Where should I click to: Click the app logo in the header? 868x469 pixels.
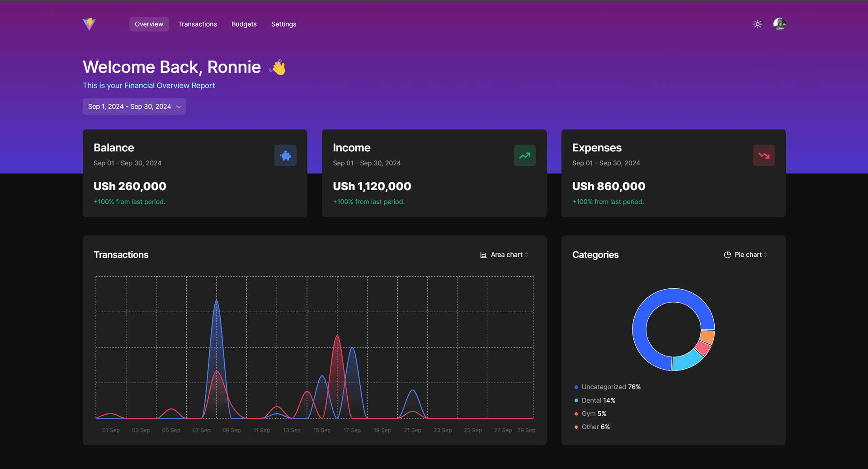89,24
